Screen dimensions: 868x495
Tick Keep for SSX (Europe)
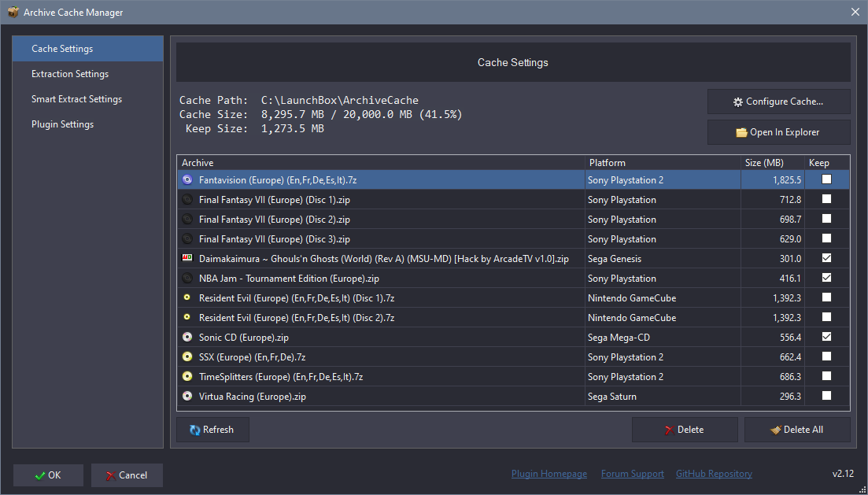(826, 356)
